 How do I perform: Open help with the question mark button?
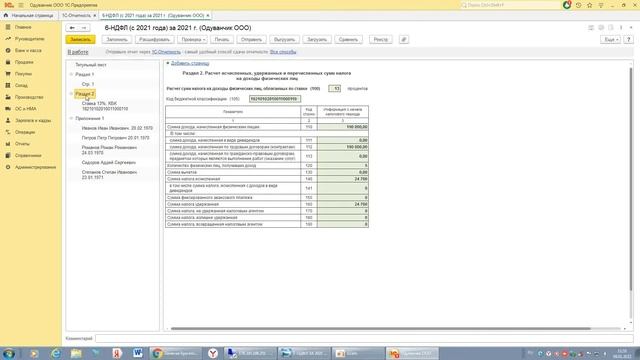tap(629, 40)
